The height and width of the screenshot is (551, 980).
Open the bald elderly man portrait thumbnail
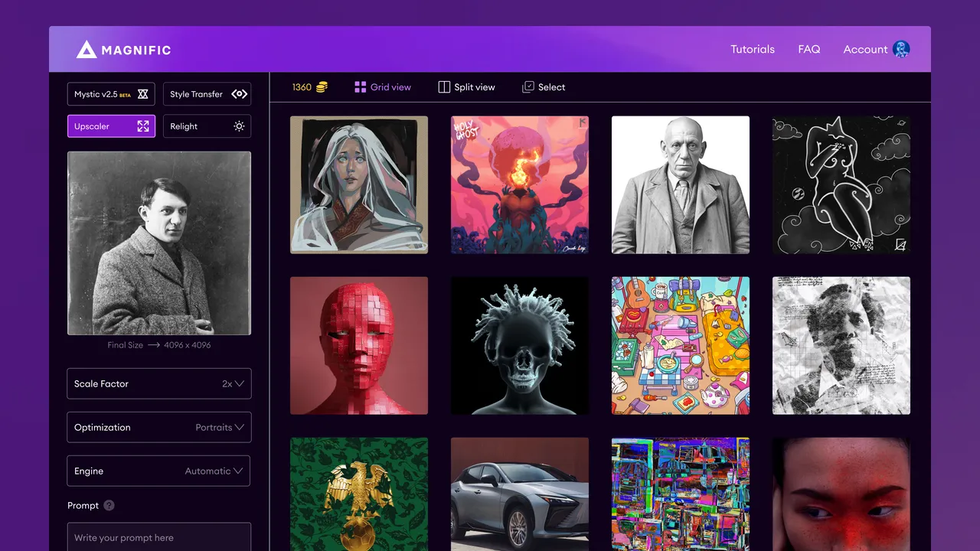681,184
